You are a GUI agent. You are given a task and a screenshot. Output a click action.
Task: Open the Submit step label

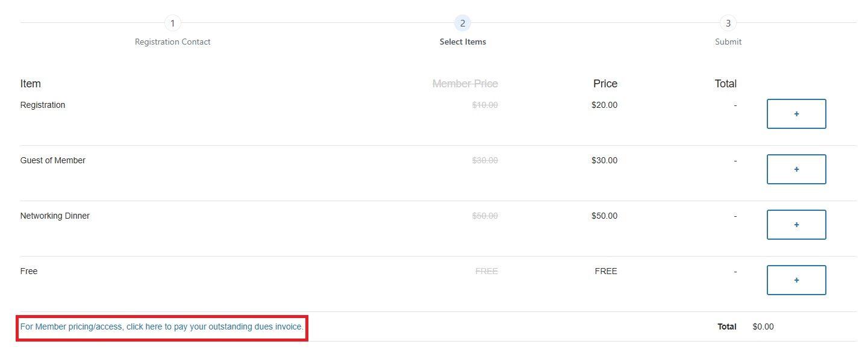(728, 42)
